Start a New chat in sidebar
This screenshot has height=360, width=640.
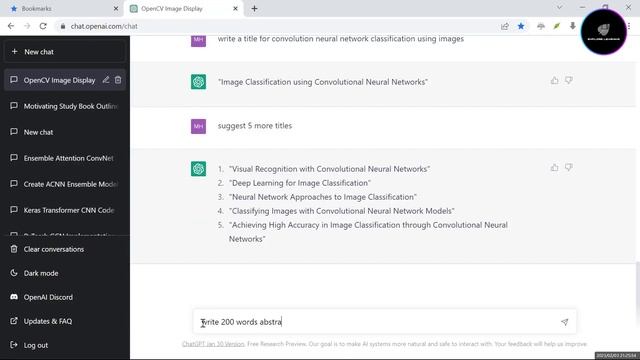pyautogui.click(x=65, y=52)
